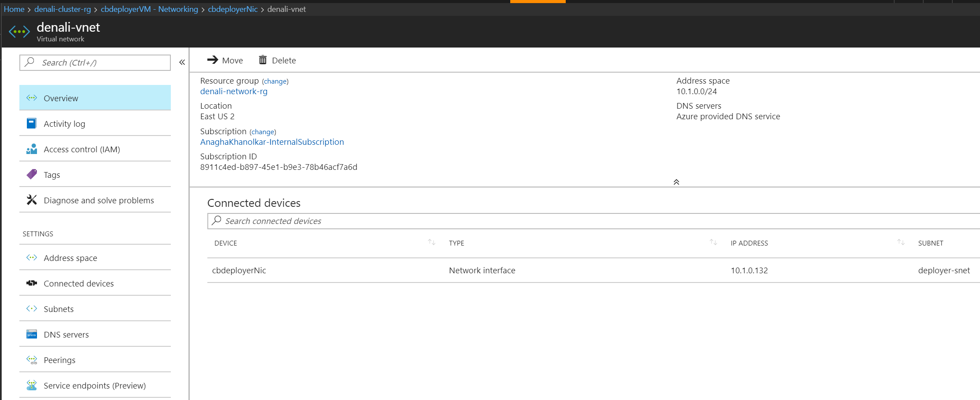Click the IP address 10.1.0.132 cell

click(x=749, y=270)
